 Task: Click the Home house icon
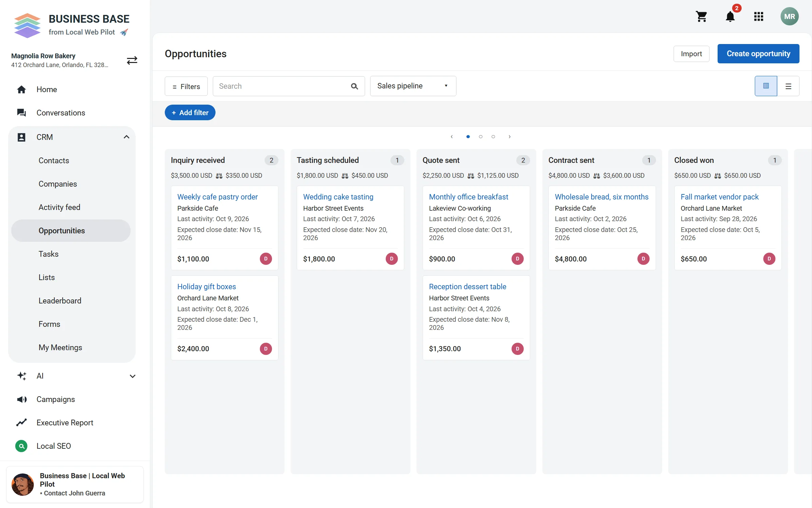[x=21, y=89]
